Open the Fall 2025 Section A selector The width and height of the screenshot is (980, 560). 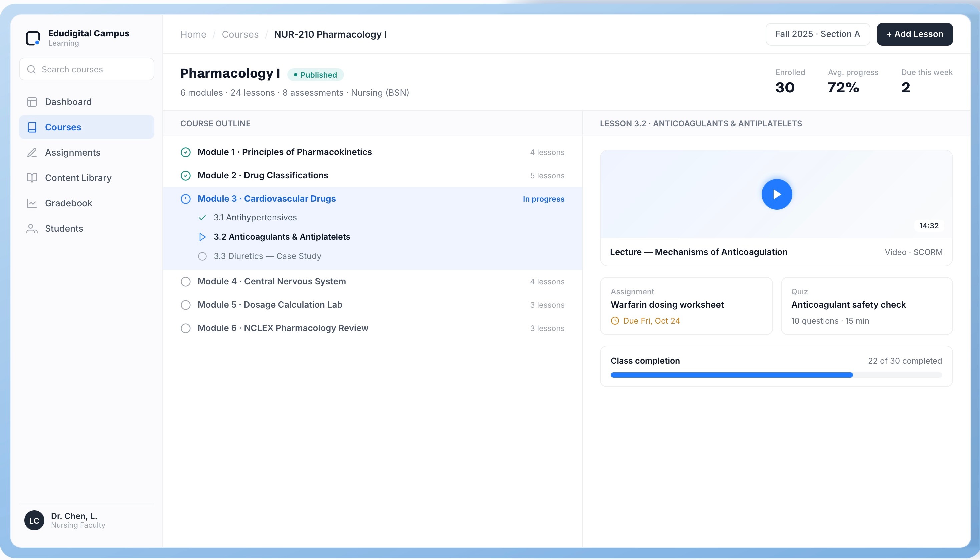(x=817, y=34)
